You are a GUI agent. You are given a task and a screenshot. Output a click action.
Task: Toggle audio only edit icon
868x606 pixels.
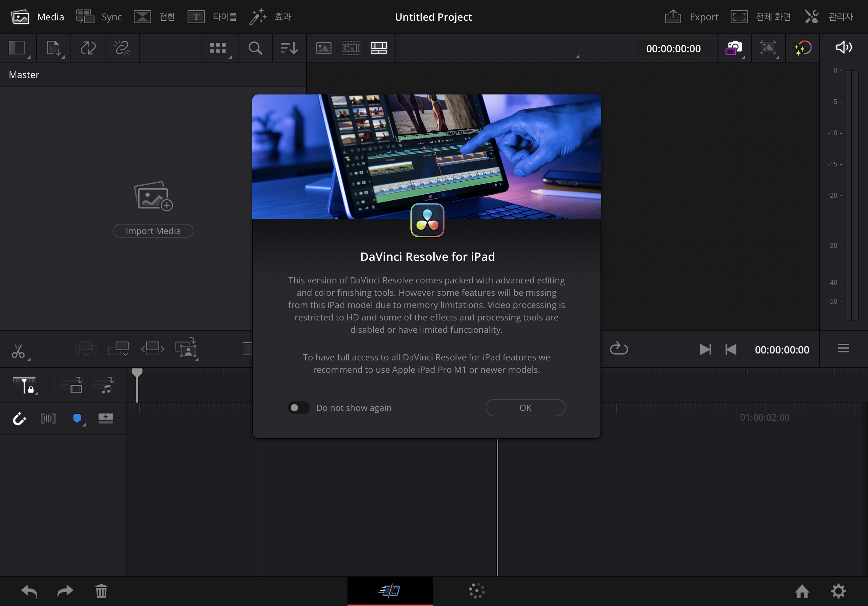104,385
